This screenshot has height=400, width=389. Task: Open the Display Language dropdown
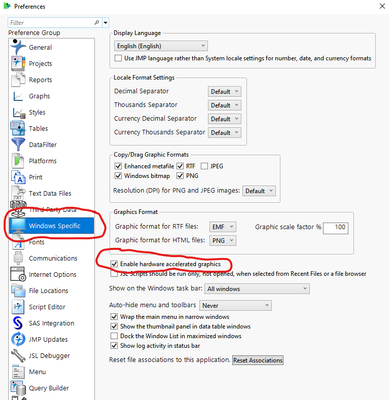click(161, 46)
